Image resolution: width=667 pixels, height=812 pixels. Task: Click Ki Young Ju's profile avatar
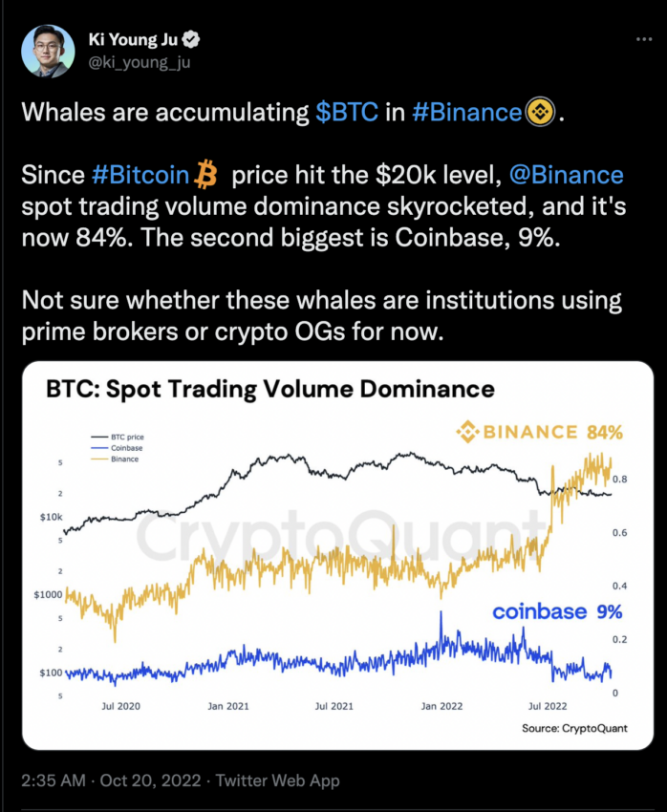click(48, 51)
